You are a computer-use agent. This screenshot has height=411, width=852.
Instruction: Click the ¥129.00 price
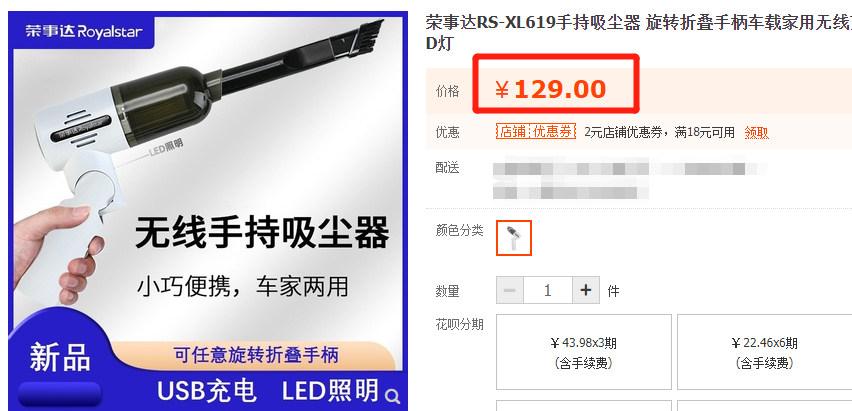(x=550, y=89)
